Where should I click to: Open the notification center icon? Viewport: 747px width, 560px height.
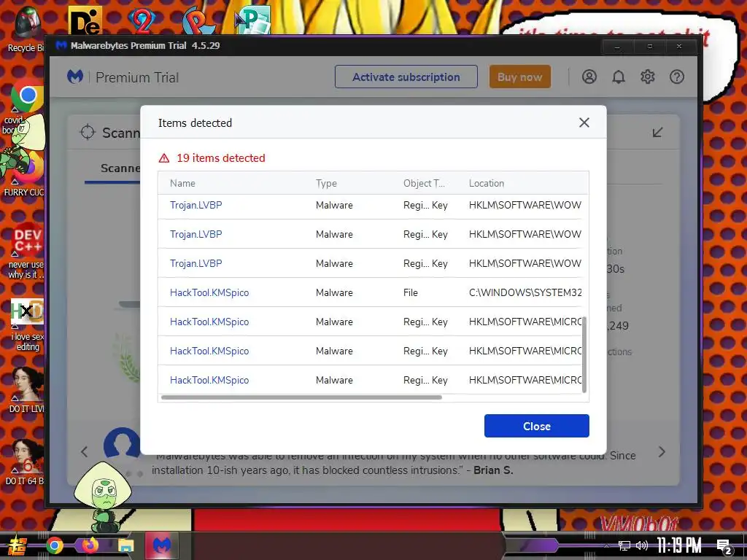click(x=724, y=547)
